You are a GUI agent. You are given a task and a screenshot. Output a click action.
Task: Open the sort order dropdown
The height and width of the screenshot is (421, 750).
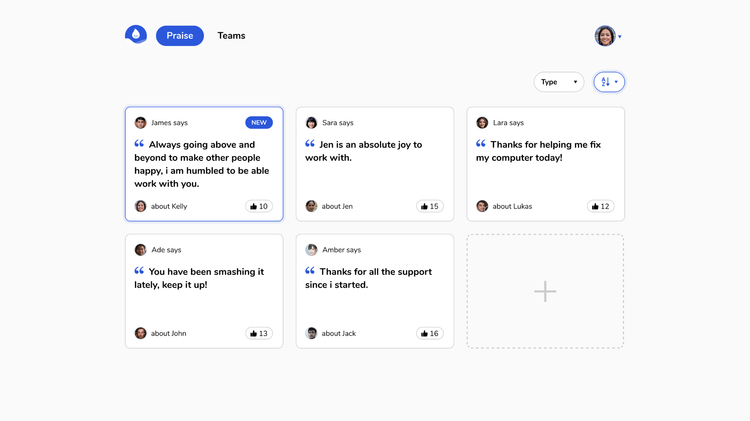609,82
